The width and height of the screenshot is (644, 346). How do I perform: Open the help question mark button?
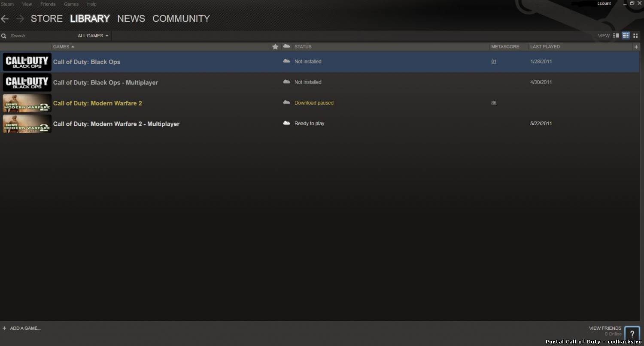click(x=632, y=334)
